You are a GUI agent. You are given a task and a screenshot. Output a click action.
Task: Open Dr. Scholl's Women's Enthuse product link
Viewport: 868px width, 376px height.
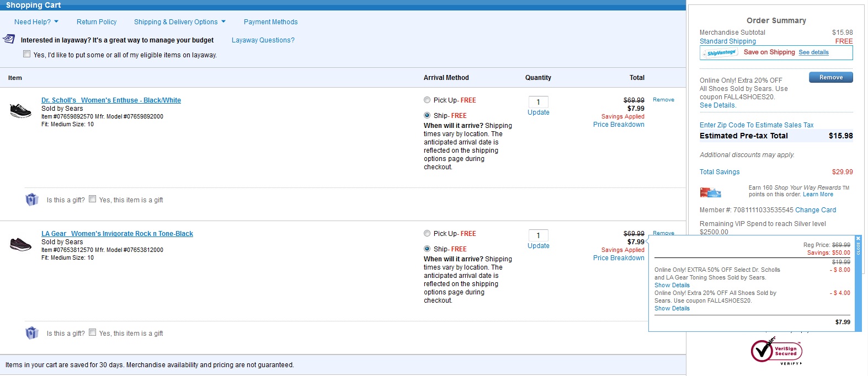pos(111,100)
